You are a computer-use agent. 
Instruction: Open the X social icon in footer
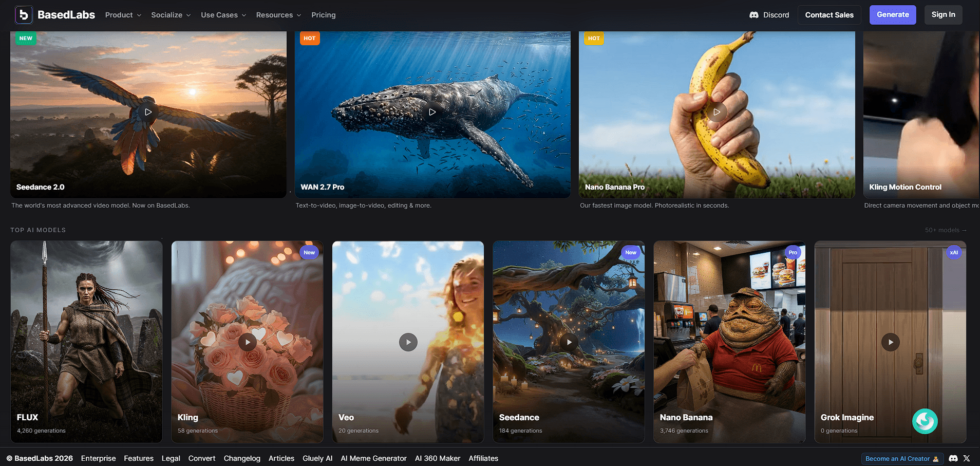(x=967, y=458)
